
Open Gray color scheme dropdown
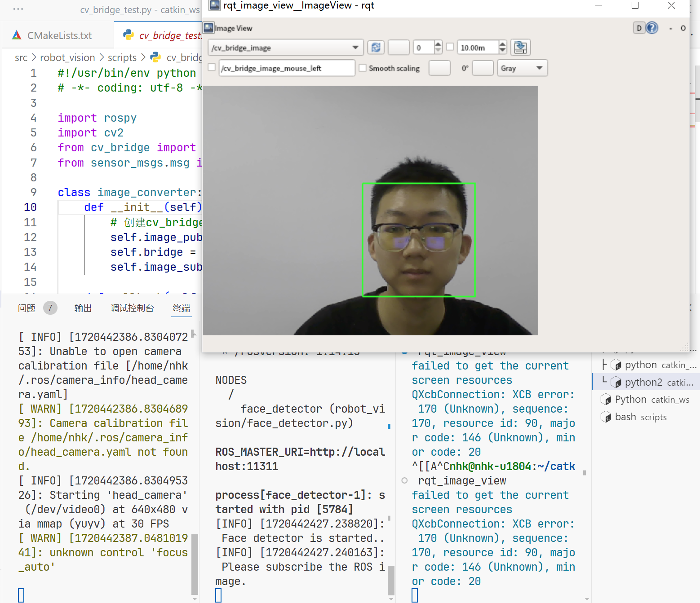[522, 68]
